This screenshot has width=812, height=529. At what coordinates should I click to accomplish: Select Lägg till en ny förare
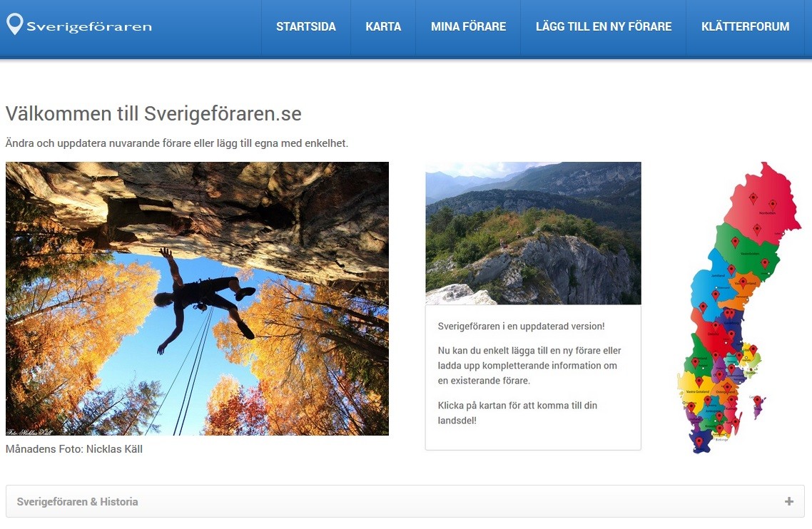click(x=604, y=27)
